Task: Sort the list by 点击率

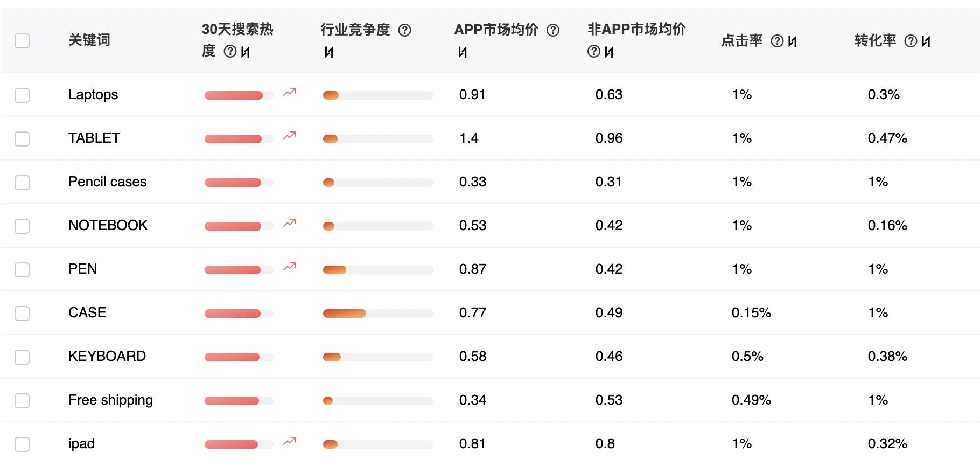Action: [x=793, y=41]
